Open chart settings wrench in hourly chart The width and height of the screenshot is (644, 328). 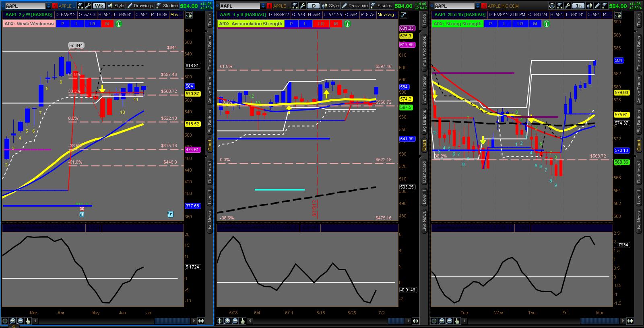click(x=567, y=6)
